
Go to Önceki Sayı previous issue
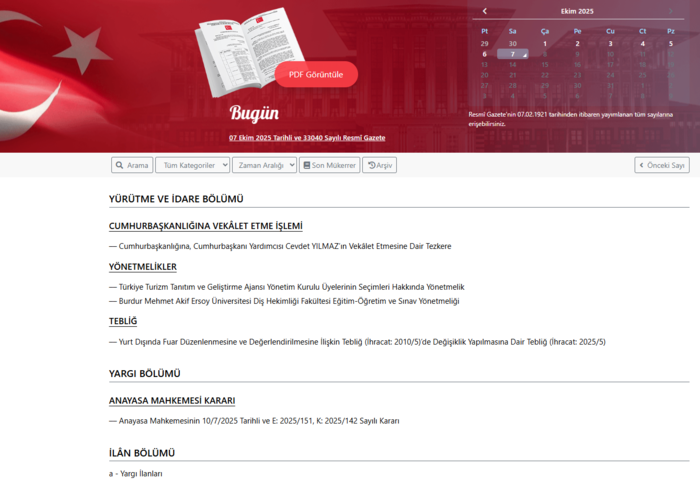tap(662, 165)
